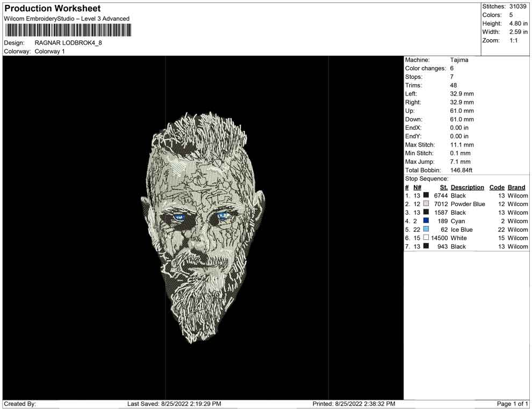Click the black swatch in stop 7

pos(426,246)
